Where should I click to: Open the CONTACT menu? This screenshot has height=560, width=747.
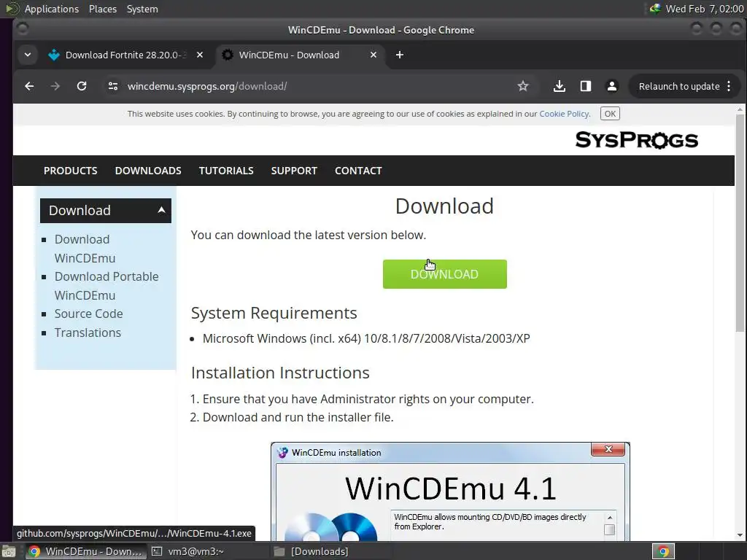pos(358,171)
